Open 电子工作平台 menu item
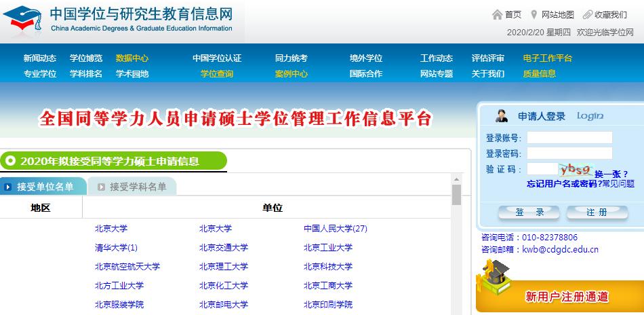This screenshot has width=644, height=315. pyautogui.click(x=548, y=58)
